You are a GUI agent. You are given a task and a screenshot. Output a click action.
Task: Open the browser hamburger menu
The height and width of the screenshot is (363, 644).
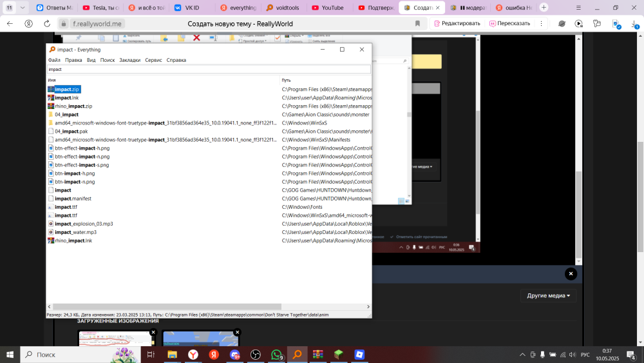(578, 7)
